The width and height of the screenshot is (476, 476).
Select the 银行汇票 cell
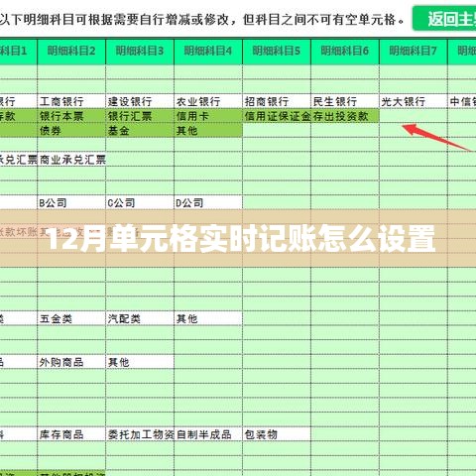[x=140, y=116]
